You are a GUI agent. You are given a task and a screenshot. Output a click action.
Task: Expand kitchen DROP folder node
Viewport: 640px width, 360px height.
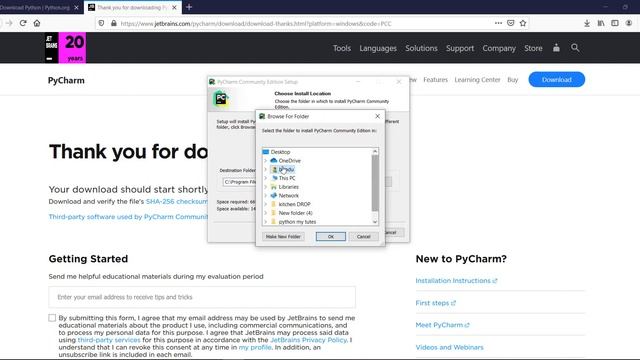(266, 204)
